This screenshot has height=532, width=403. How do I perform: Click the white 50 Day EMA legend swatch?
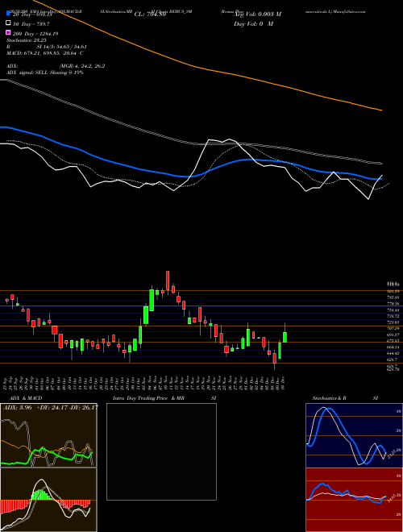[x=8, y=23]
